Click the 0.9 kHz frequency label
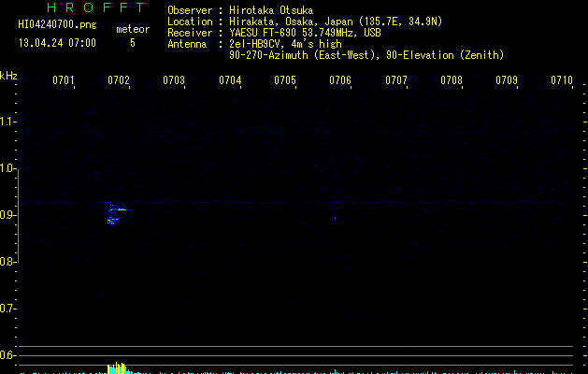This screenshot has width=588, height=374. [x=7, y=215]
